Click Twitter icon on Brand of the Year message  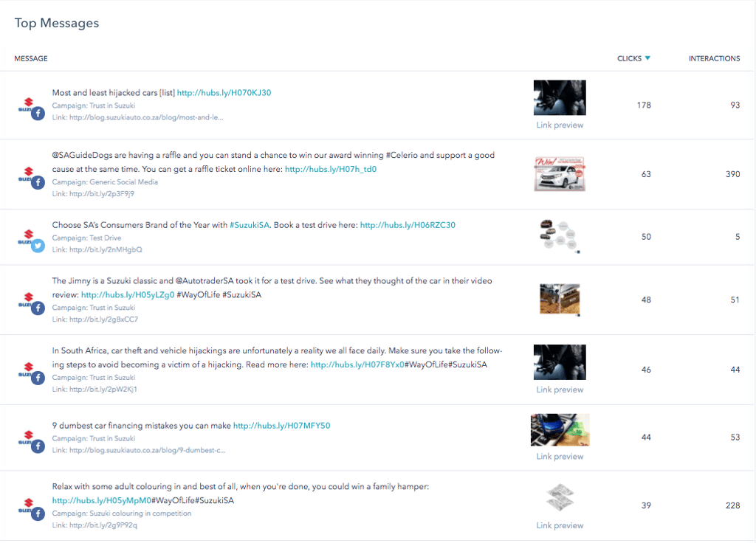[x=38, y=246]
